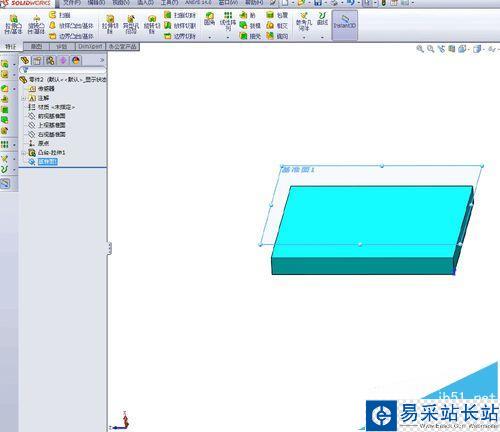Open the ANSYS 14.0 menu
This screenshot has height=432, width=500.
pos(198,3)
